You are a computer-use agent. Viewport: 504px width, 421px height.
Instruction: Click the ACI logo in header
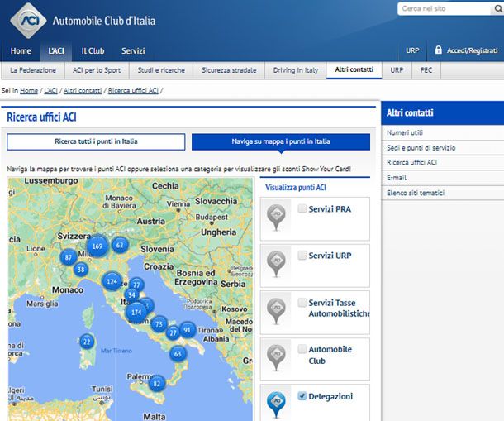pyautogui.click(x=28, y=21)
